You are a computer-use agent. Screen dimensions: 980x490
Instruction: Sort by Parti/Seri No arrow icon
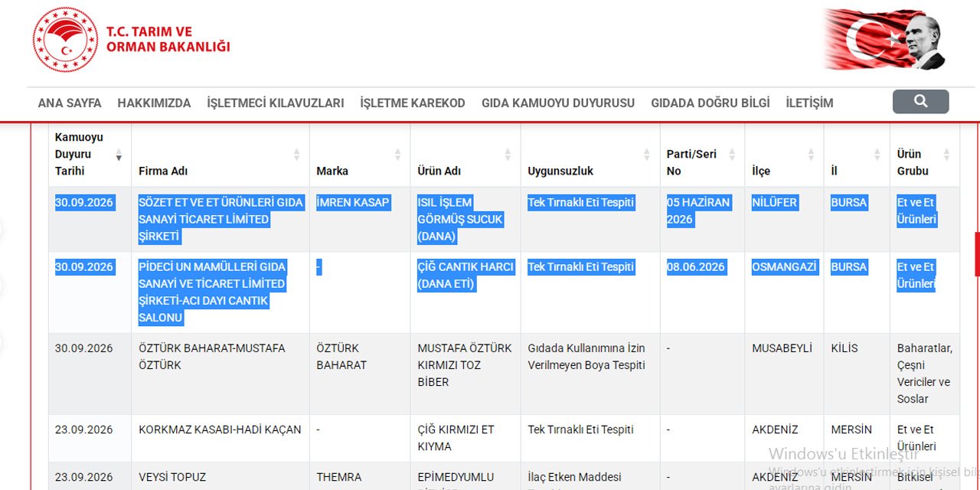(x=731, y=155)
